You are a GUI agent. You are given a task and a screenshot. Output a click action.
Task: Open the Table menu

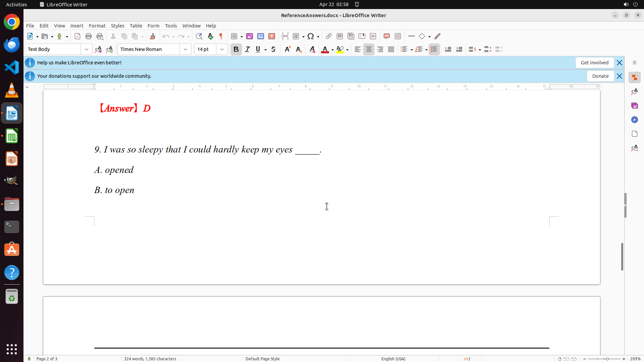pos(136,25)
